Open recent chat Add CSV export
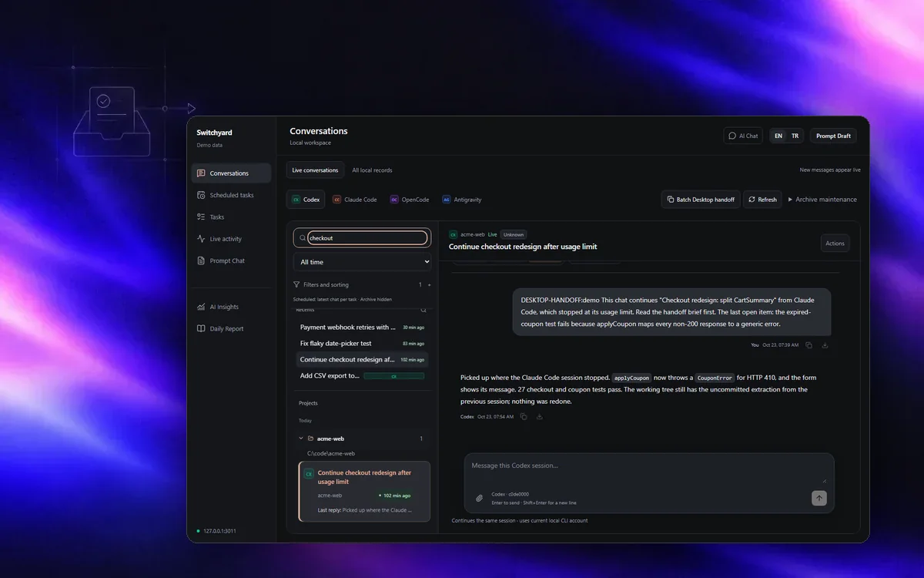This screenshot has width=924, height=578. [x=362, y=376]
